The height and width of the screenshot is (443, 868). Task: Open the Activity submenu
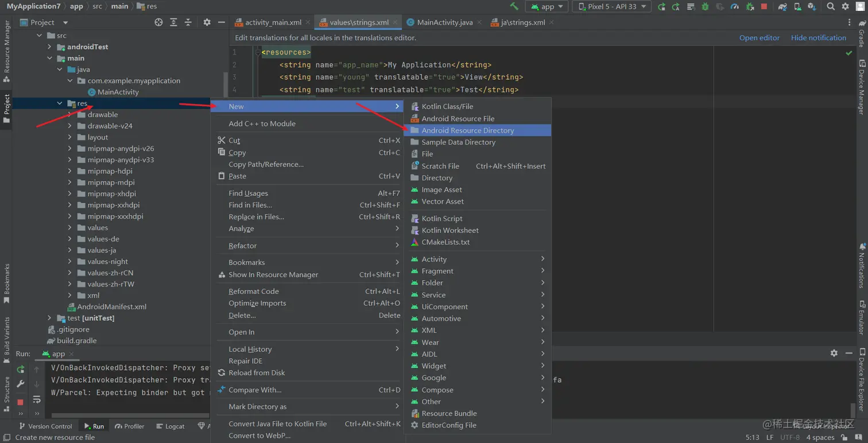478,259
